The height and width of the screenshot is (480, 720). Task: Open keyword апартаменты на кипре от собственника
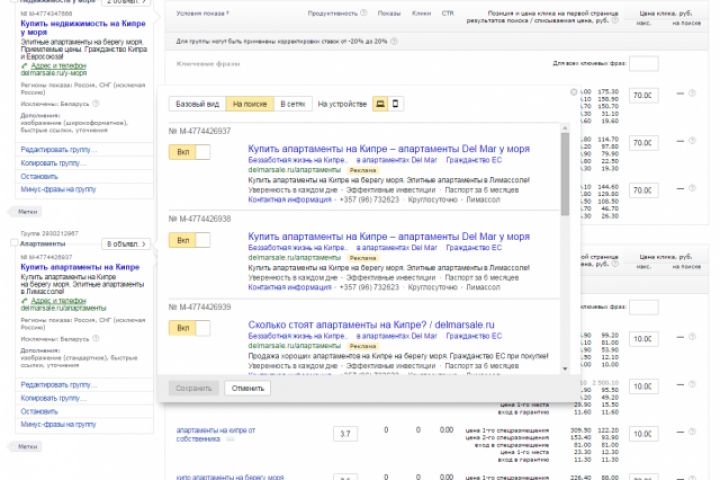coord(216,435)
